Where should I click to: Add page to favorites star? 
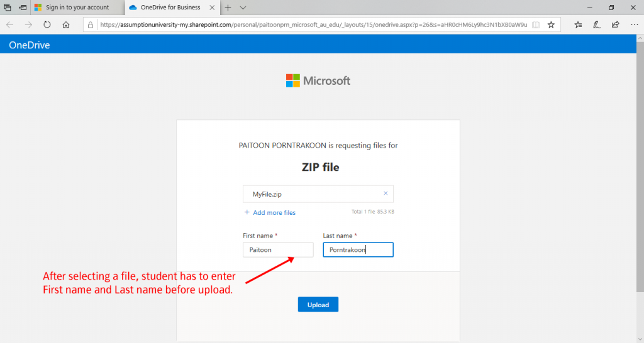[x=551, y=24]
